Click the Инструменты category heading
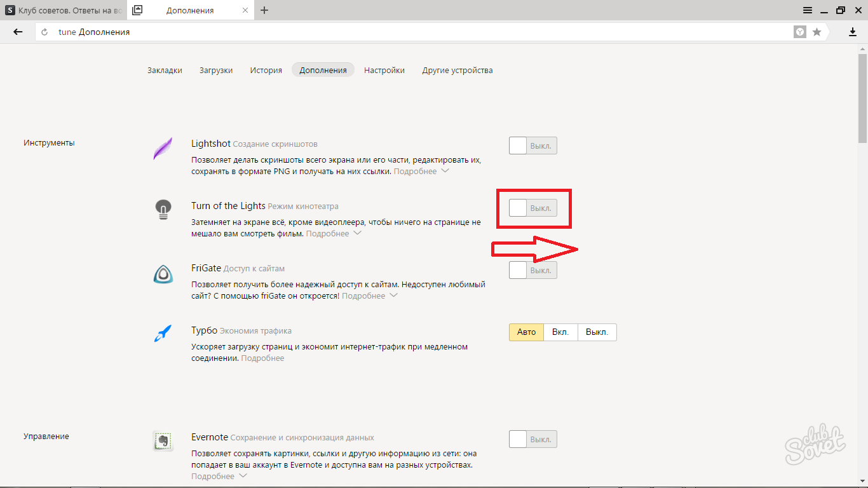This screenshot has height=488, width=868. [49, 143]
